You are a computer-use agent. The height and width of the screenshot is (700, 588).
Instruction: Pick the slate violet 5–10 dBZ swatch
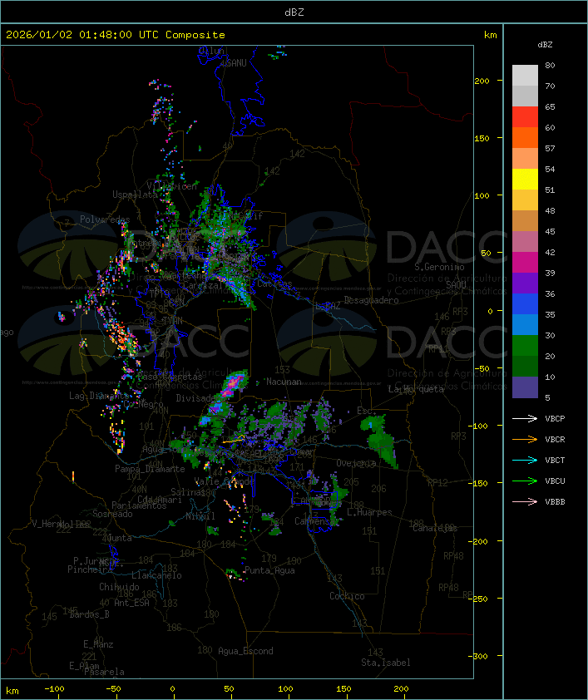coord(525,387)
